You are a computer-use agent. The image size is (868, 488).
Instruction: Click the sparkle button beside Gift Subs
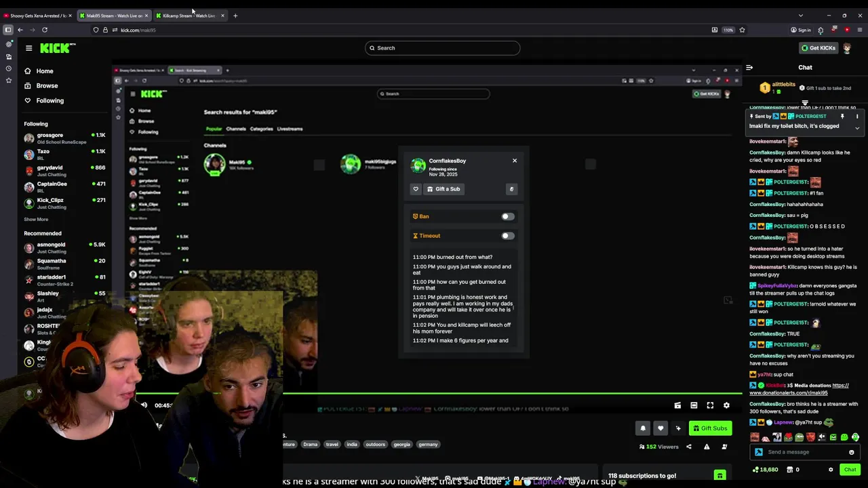point(678,428)
